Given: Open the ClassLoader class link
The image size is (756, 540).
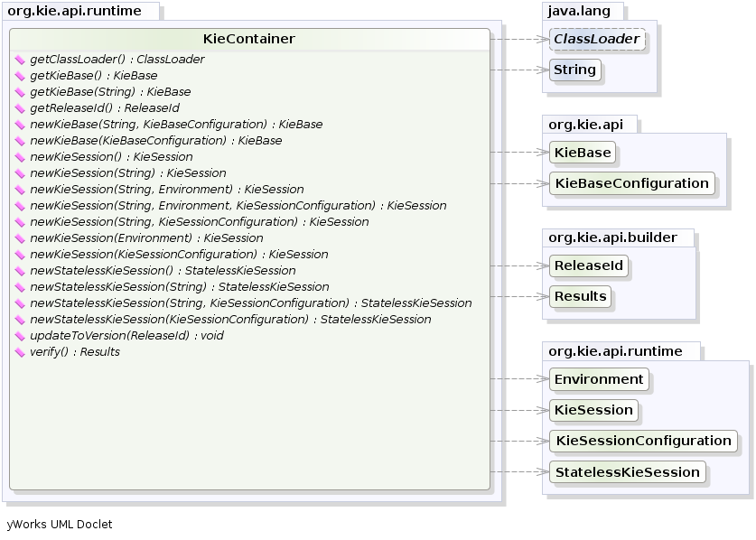Looking at the screenshot, I should [595, 40].
